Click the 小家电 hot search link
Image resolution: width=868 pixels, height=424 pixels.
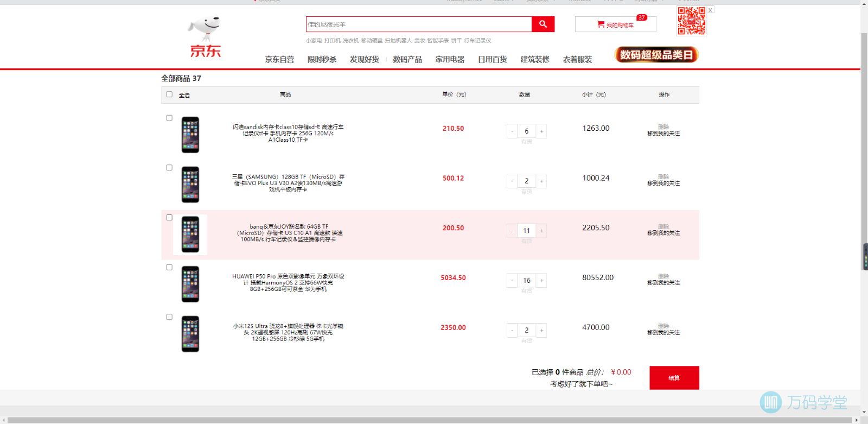[314, 41]
